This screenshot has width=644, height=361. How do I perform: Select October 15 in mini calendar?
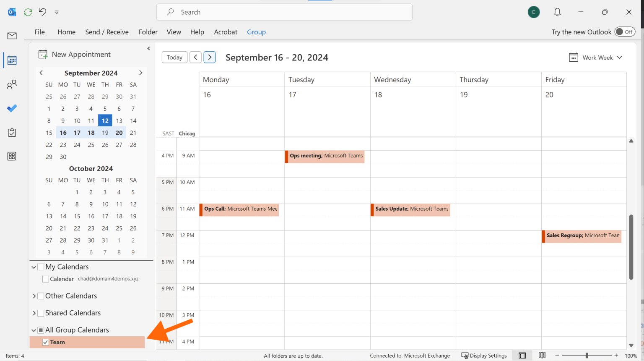pos(77,217)
